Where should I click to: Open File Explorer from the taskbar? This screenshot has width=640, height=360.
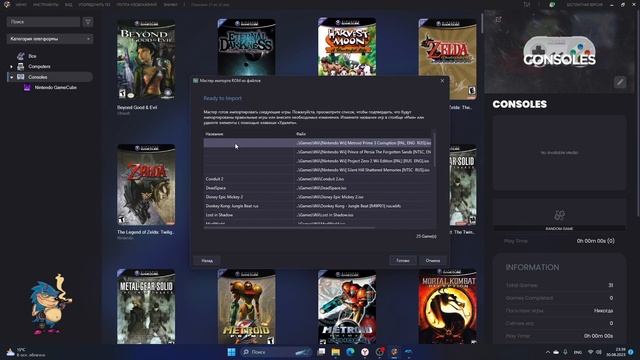click(336, 352)
